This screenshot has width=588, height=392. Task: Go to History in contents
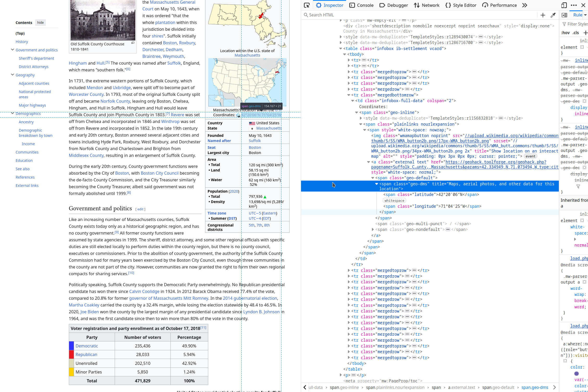[x=22, y=42]
